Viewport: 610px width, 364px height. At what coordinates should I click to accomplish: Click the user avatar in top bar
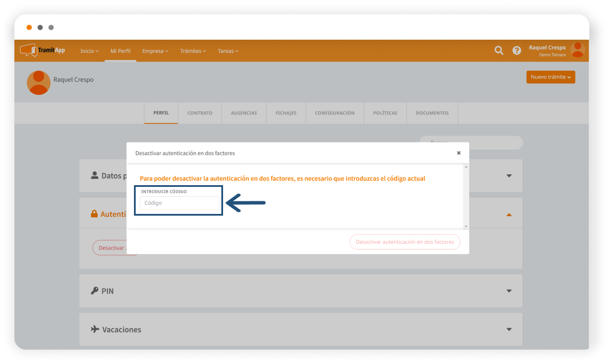pyautogui.click(x=578, y=50)
